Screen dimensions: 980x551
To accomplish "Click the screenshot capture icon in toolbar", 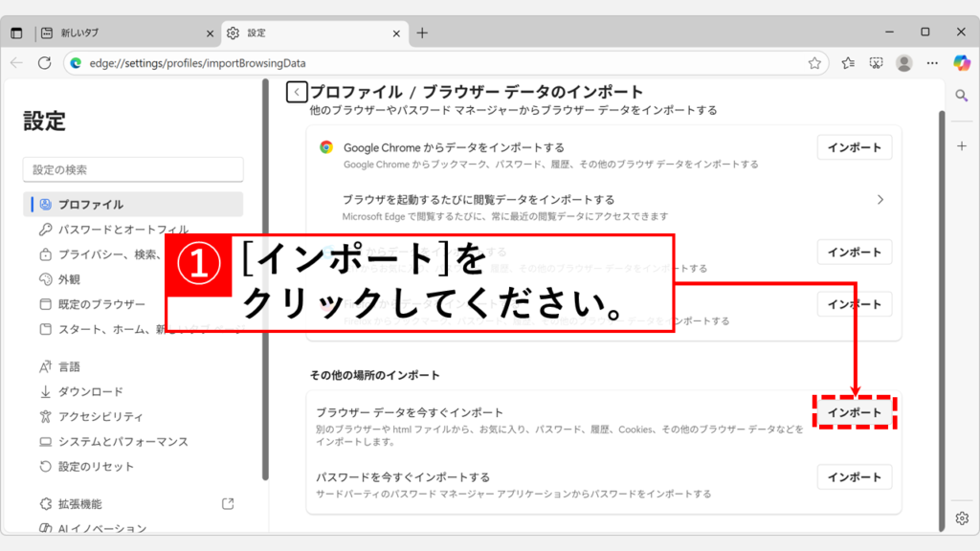I will click(877, 63).
